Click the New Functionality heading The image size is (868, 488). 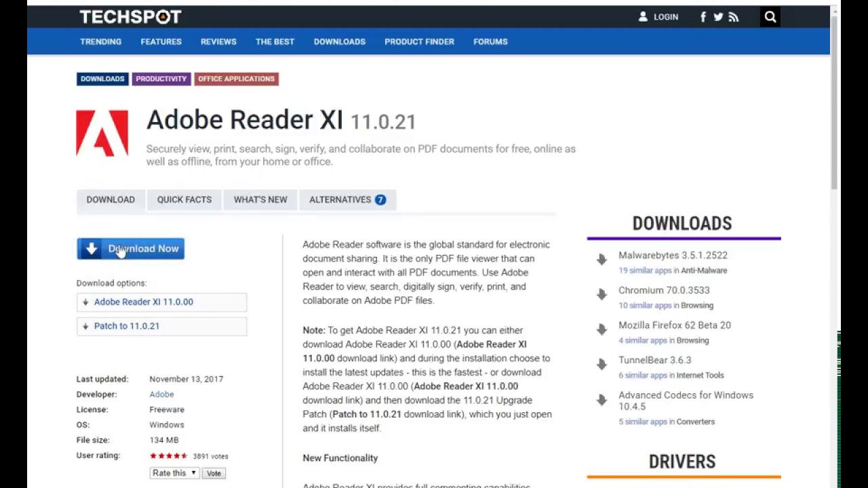tap(340, 458)
